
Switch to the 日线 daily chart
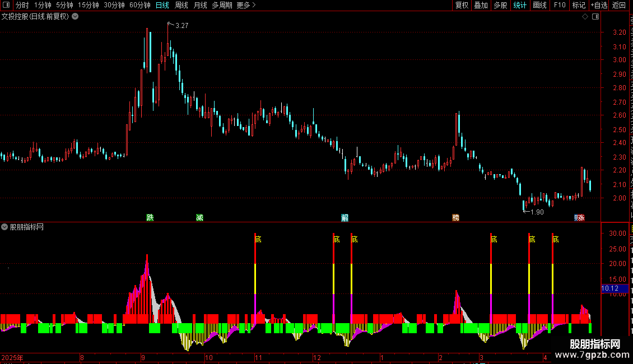tap(162, 5)
